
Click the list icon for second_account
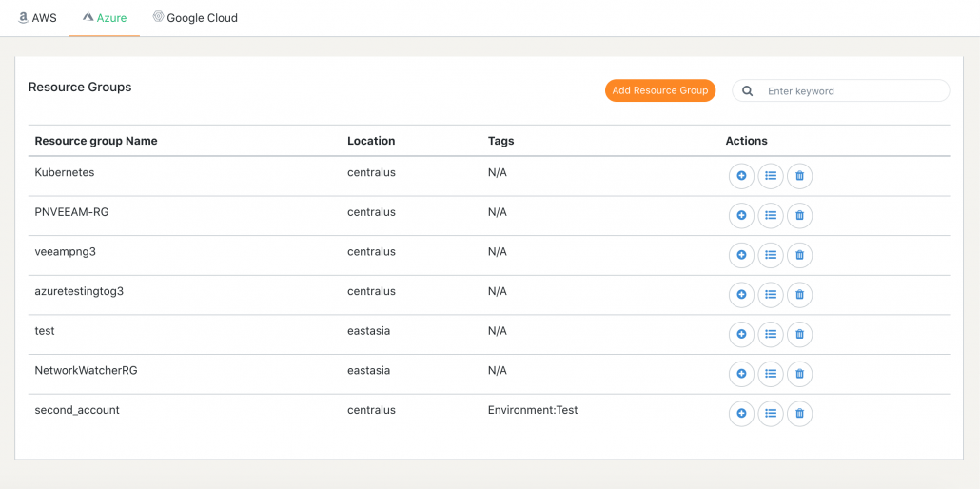[x=771, y=413]
